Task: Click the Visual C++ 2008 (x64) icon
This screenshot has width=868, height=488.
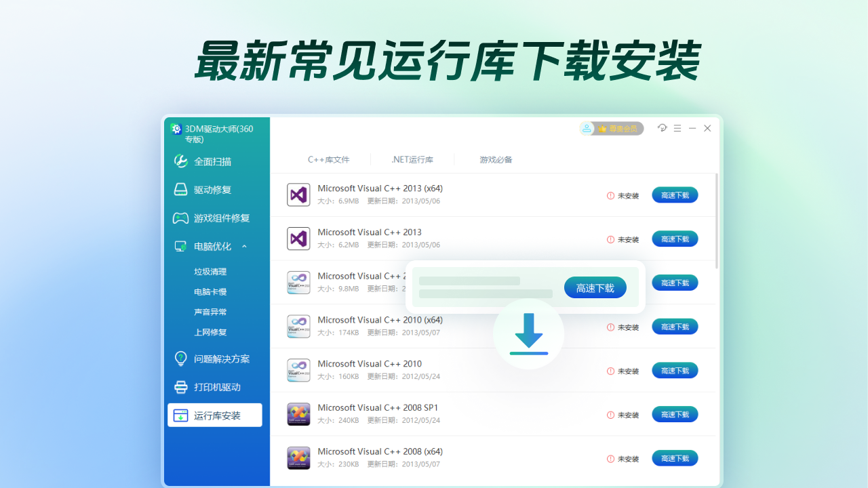Action: [298, 458]
